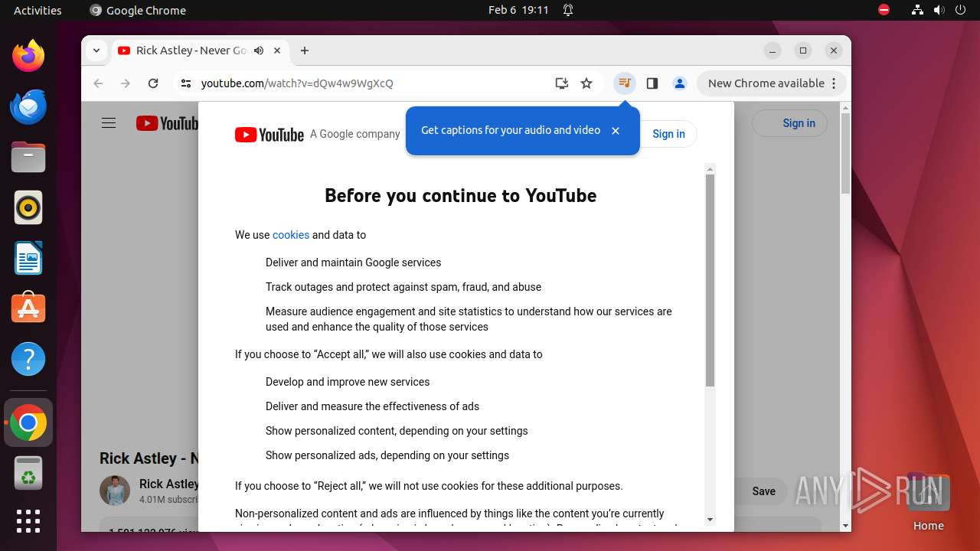Click Chrome's forward arrow

pos(126,83)
